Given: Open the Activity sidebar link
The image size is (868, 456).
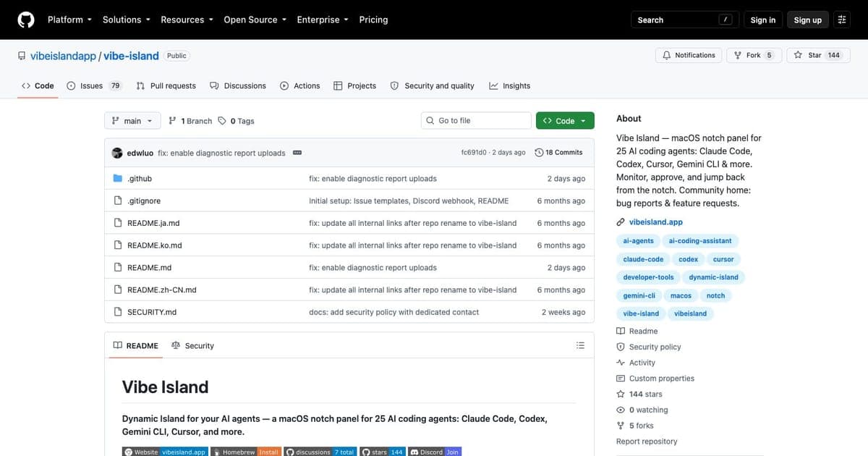Looking at the screenshot, I should click(636, 363).
